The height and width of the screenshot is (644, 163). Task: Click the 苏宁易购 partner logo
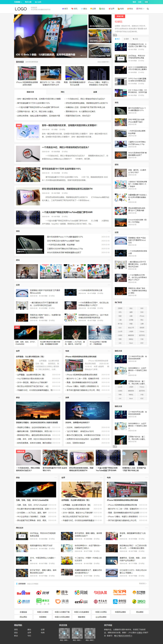139,593
